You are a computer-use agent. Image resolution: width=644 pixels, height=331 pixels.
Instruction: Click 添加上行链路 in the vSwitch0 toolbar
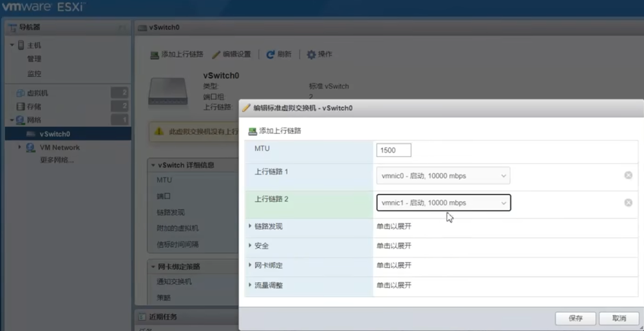177,54
